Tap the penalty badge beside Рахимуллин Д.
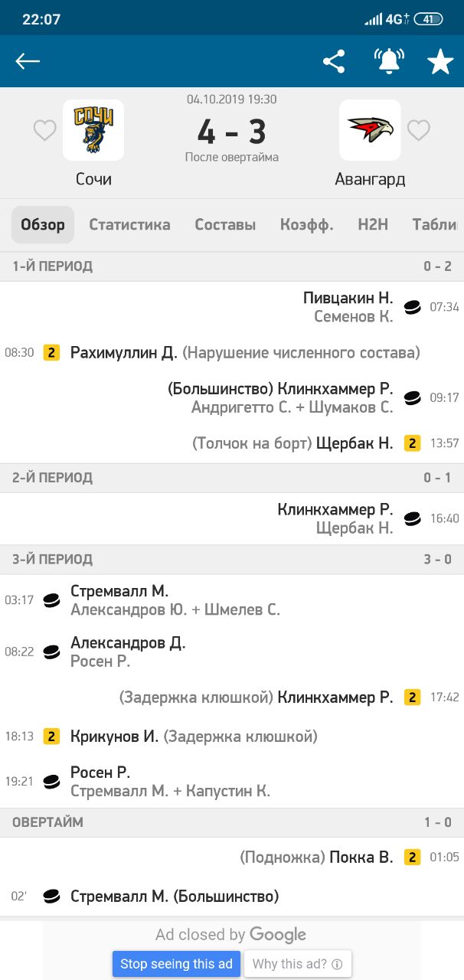 tap(51, 353)
